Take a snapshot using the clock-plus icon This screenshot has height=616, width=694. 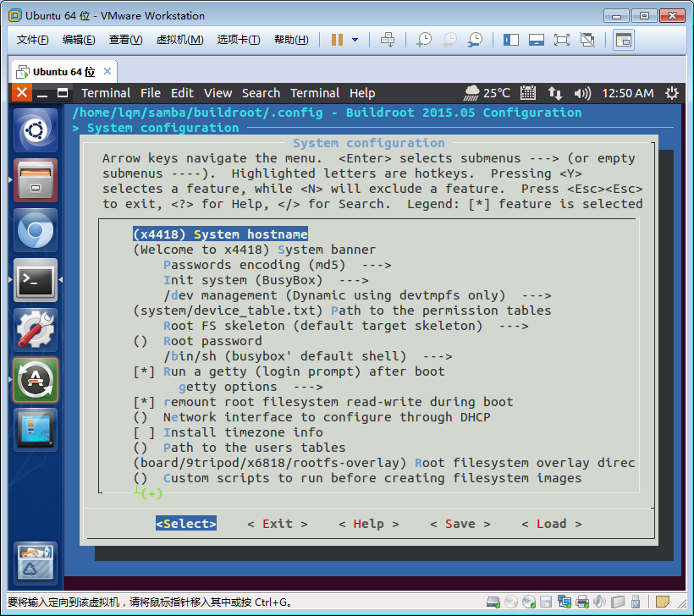click(x=423, y=40)
